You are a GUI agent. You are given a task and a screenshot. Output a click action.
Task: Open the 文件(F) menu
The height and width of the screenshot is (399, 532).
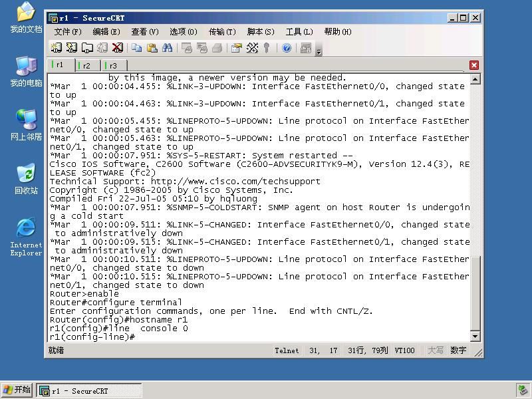coord(68,32)
